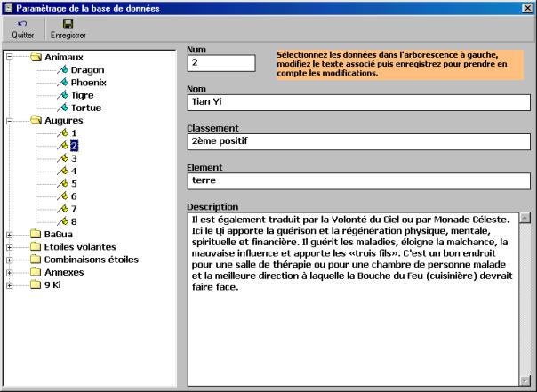
Task: Select the Animaux folder label
Action: [x=64, y=57]
